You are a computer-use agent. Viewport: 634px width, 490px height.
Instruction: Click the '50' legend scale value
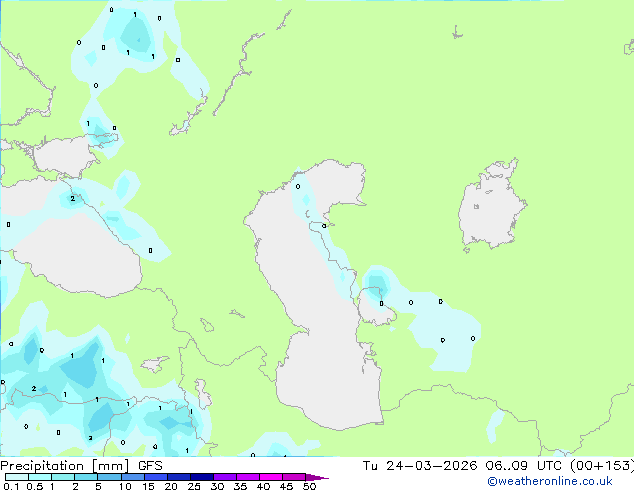tap(309, 486)
